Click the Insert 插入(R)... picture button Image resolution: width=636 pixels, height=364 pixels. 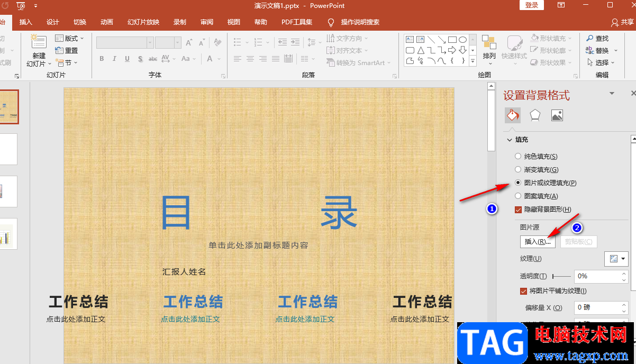[538, 242]
